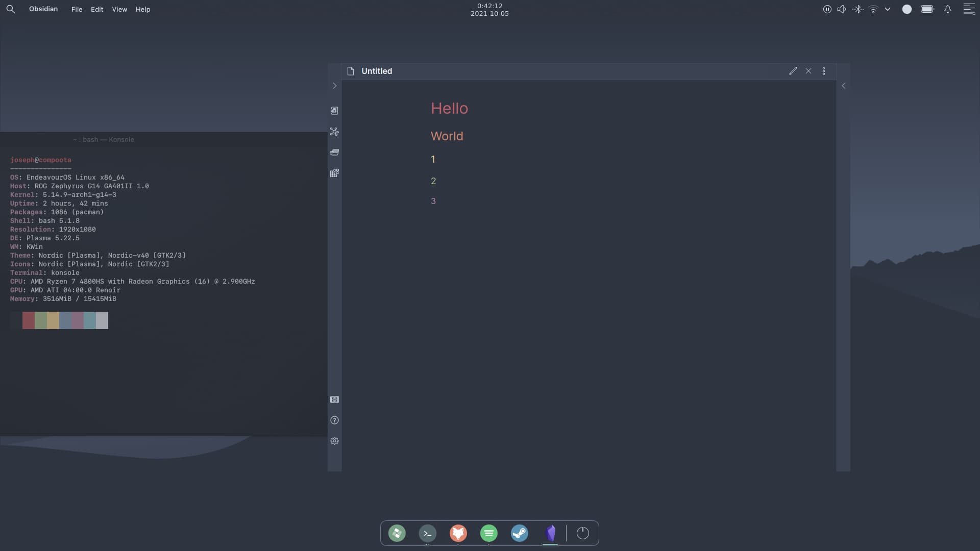Open Bluetooth settings from the system tray
Screen dimensions: 980x551
(857, 9)
